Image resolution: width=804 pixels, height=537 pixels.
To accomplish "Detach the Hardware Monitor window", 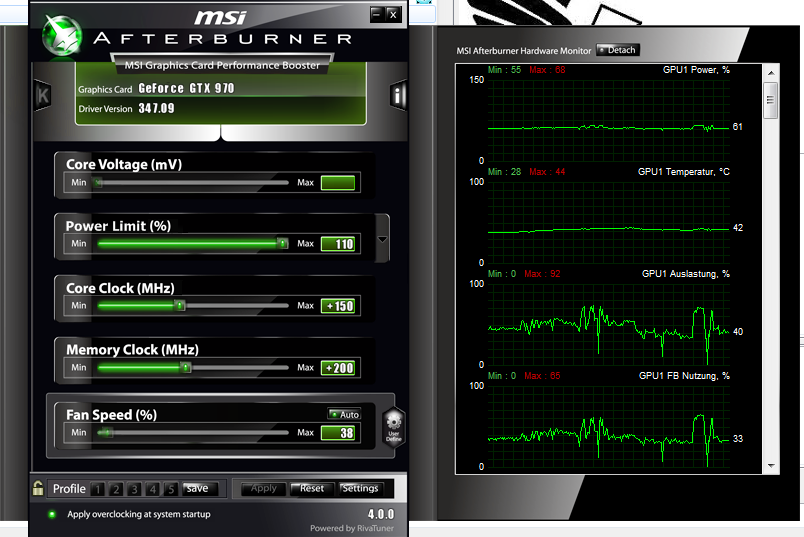I will (x=618, y=50).
